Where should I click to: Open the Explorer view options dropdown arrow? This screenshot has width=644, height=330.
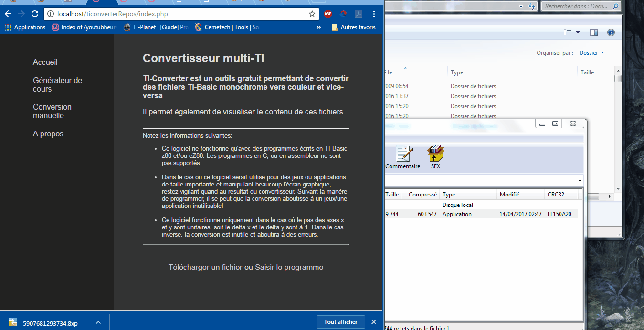[x=578, y=32]
